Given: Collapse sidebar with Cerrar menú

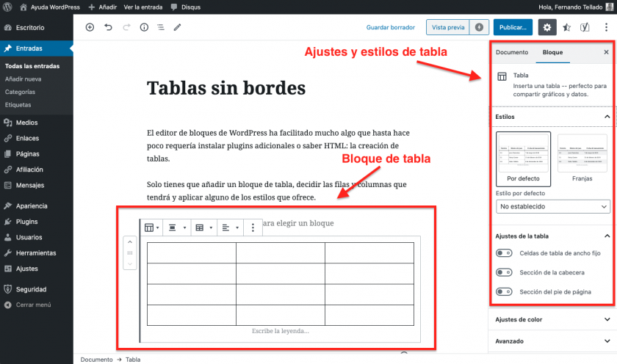Looking at the screenshot, I should pyautogui.click(x=36, y=305).
